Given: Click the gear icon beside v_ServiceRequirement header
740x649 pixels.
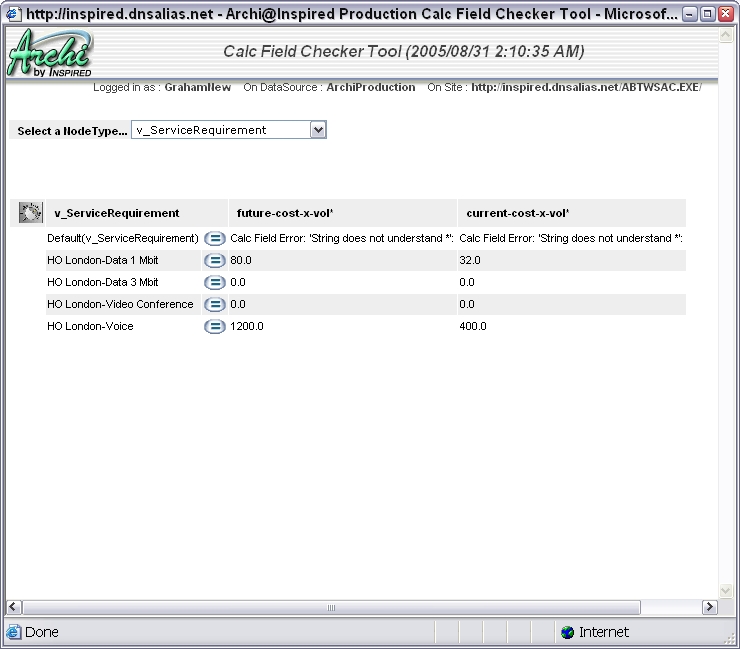Looking at the screenshot, I should coord(30,212).
